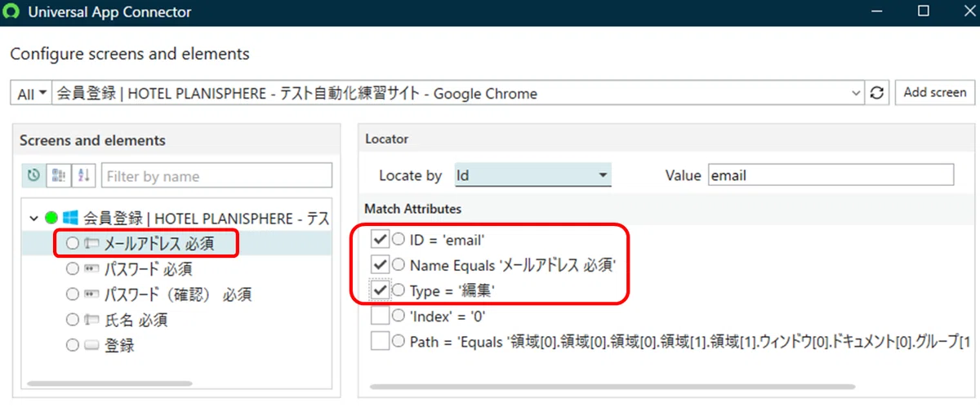Screen dimensions: 980x416
Task: Select the radio circle for 登録 element
Action: [x=73, y=345]
